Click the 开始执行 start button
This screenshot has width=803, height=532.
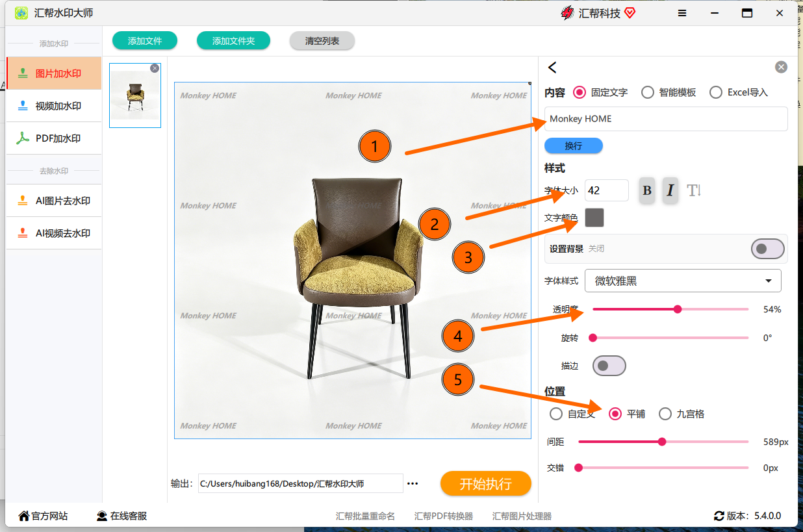[486, 484]
